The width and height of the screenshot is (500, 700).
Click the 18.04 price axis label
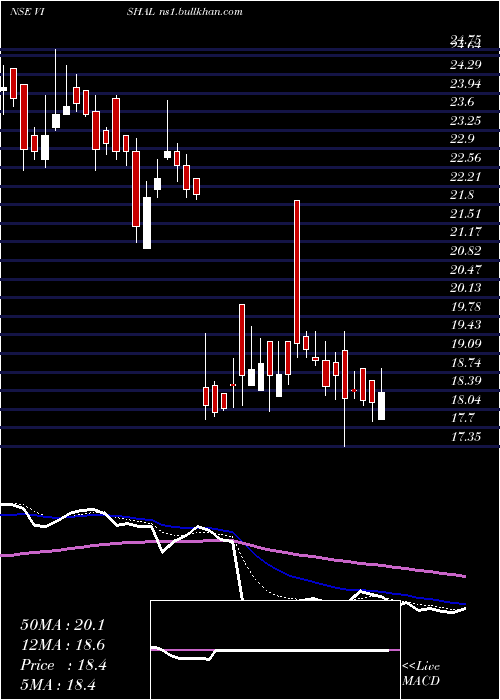tap(465, 400)
